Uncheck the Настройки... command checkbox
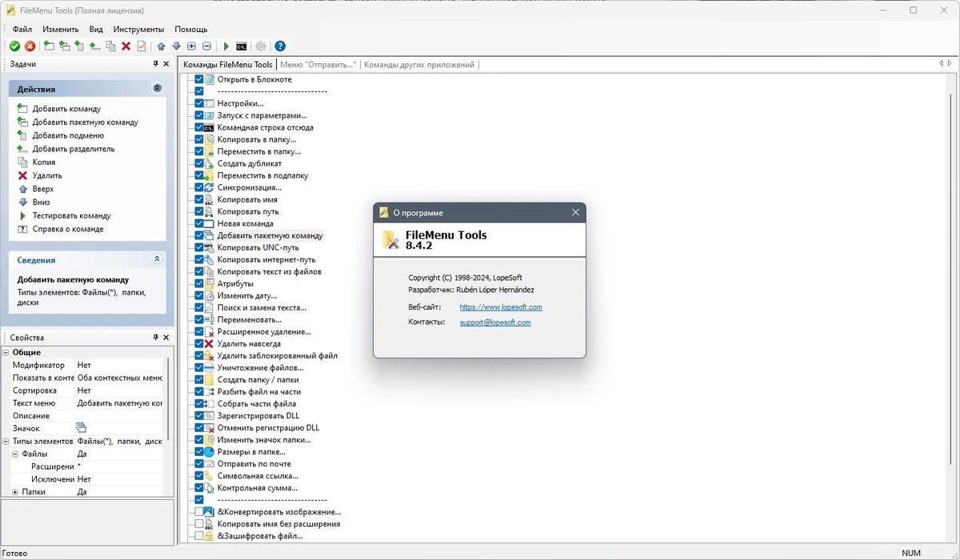This screenshot has width=960, height=560. pos(199,103)
